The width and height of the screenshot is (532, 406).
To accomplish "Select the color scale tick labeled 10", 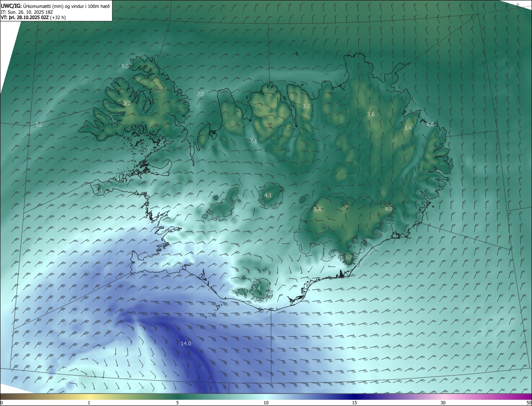I will click(x=266, y=403).
